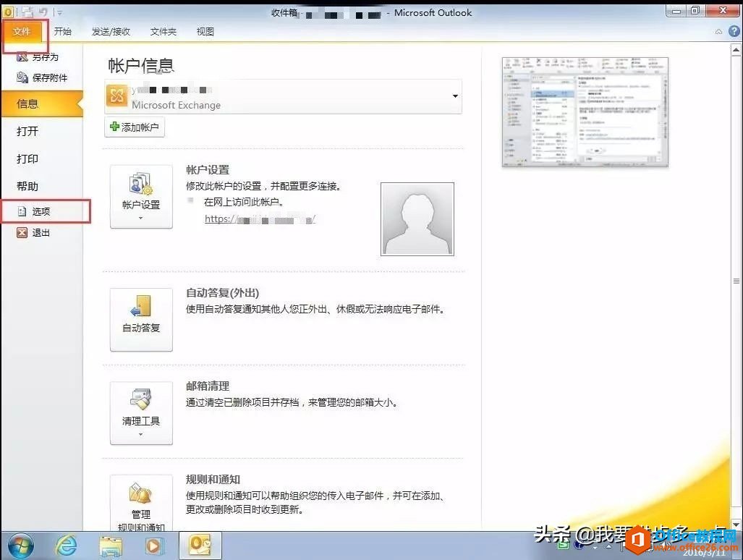743x560 pixels.
Task: Click the 选项 page icon
Action: click(22, 211)
